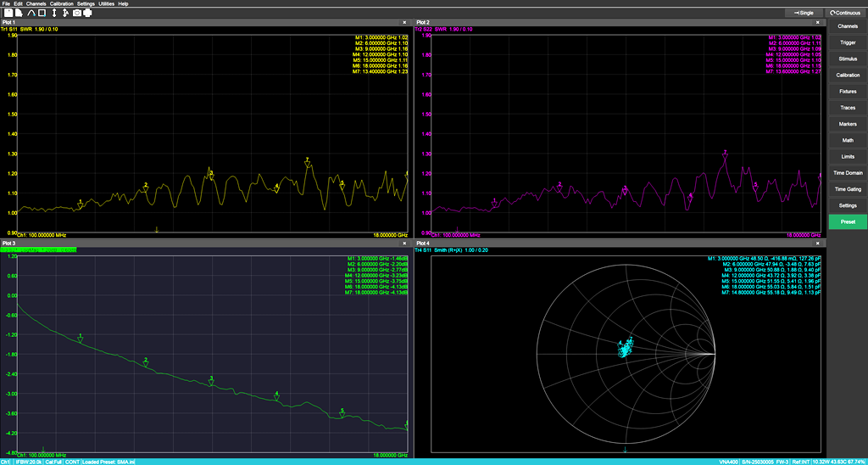Open the Trigger side panel button
The image size is (868, 465).
848,42
